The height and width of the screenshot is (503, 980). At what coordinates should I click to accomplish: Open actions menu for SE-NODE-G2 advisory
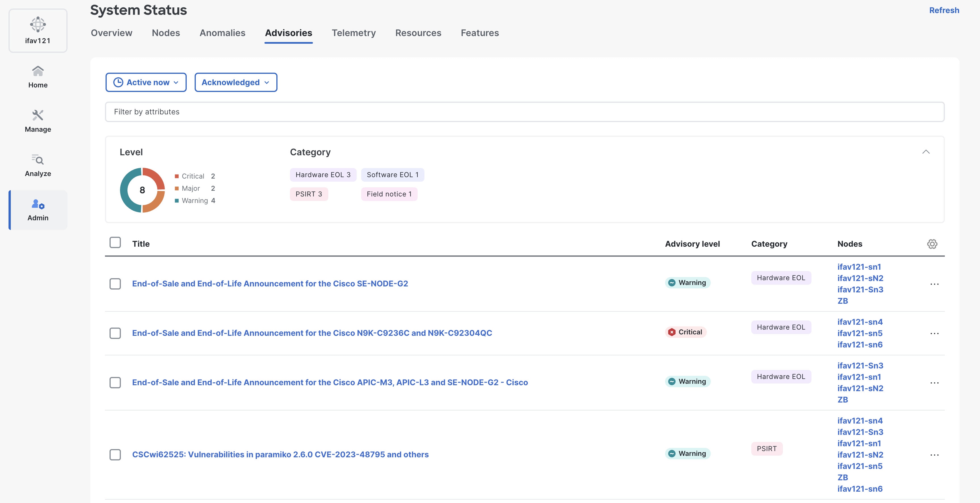point(934,284)
